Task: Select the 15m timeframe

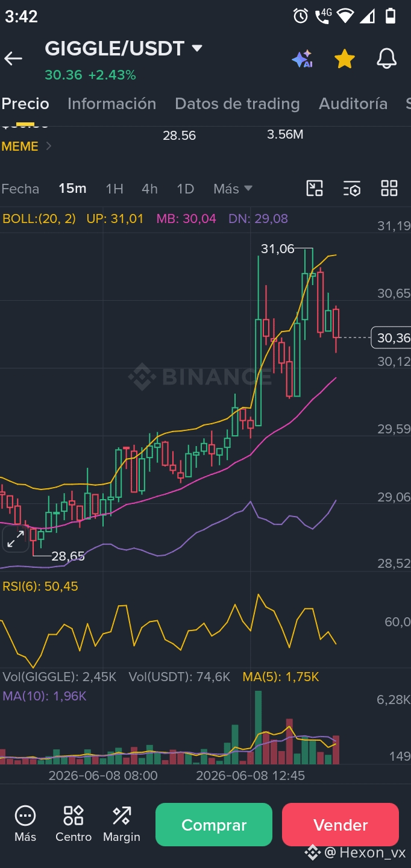Action: pos(72,189)
